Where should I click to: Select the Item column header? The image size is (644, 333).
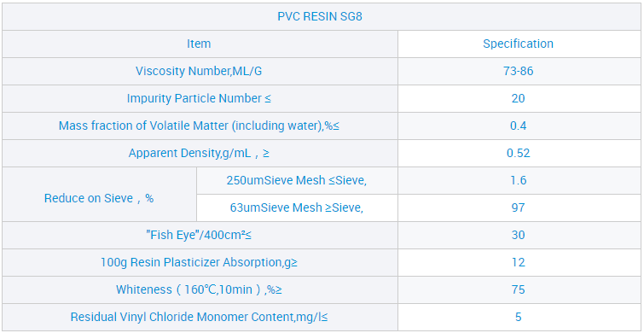tap(199, 44)
